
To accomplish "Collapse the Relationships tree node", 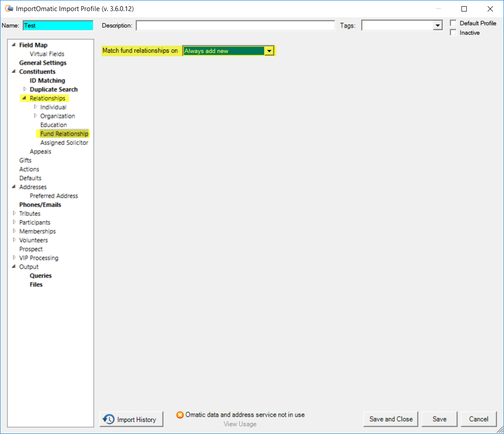I will coord(24,98).
